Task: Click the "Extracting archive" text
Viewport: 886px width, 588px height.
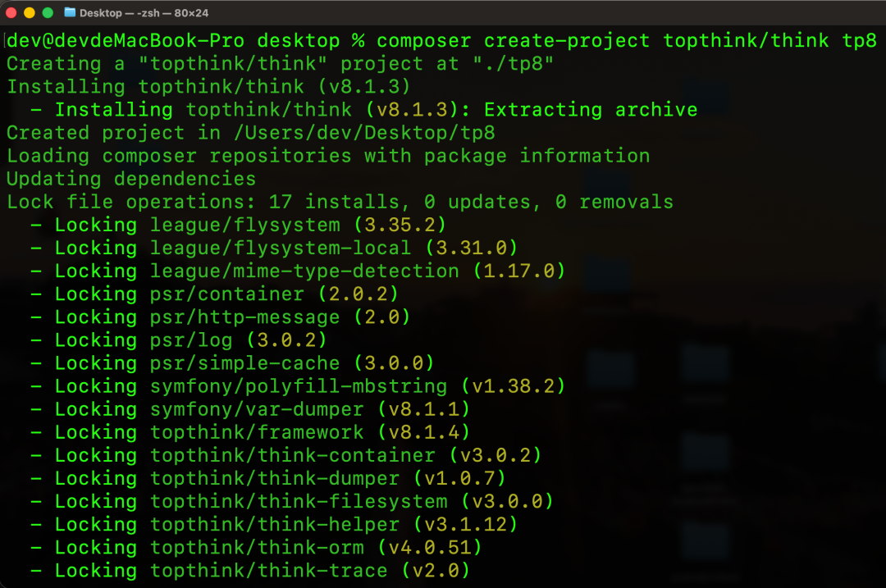Action: [591, 110]
